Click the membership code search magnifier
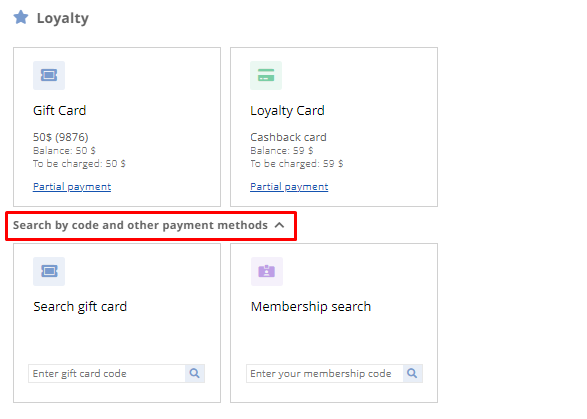587x419 pixels. coord(413,373)
